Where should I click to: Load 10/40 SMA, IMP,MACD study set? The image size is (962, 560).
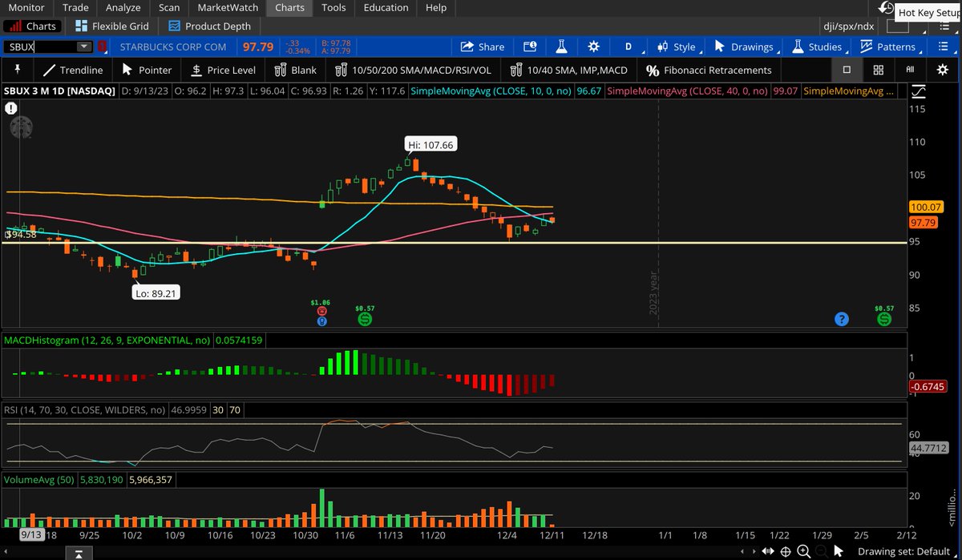(x=569, y=70)
